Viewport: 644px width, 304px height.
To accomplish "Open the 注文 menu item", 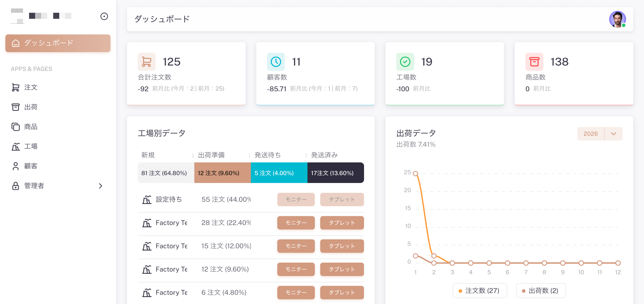I will [30, 87].
